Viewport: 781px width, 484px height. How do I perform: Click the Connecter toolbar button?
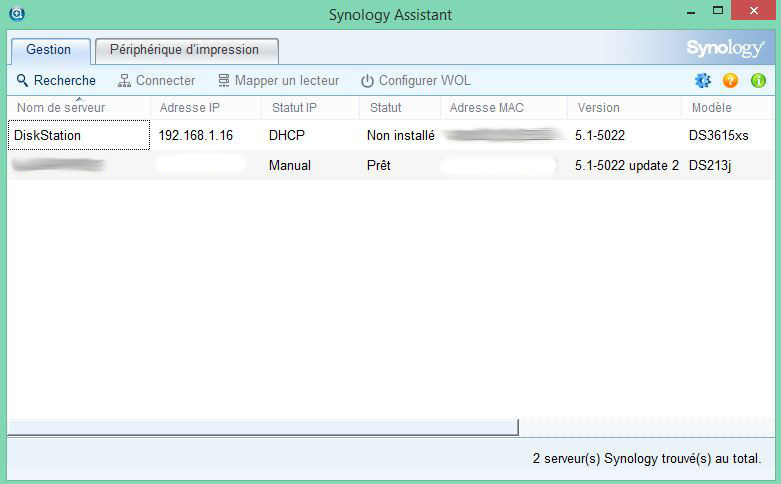tap(156, 80)
